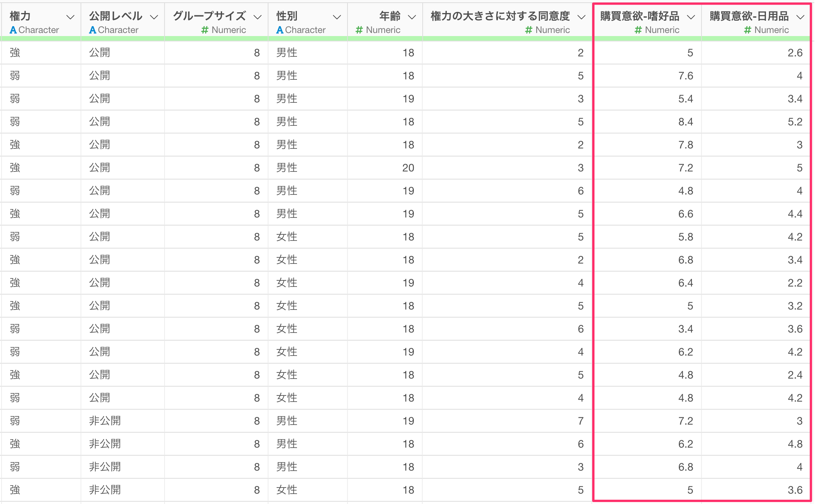This screenshot has width=830, height=504.
Task: Click the Numeric hash icon under グループサイズ
Action: (205, 30)
